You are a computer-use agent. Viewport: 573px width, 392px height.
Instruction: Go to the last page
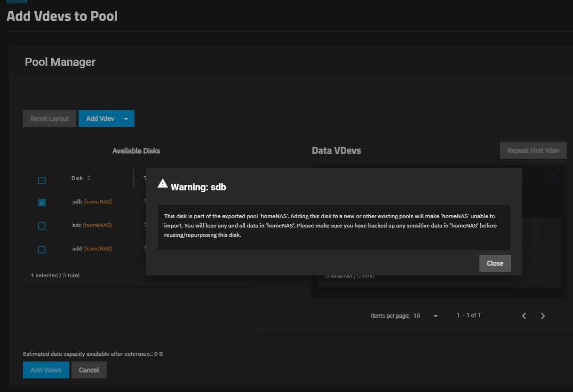[x=561, y=316]
